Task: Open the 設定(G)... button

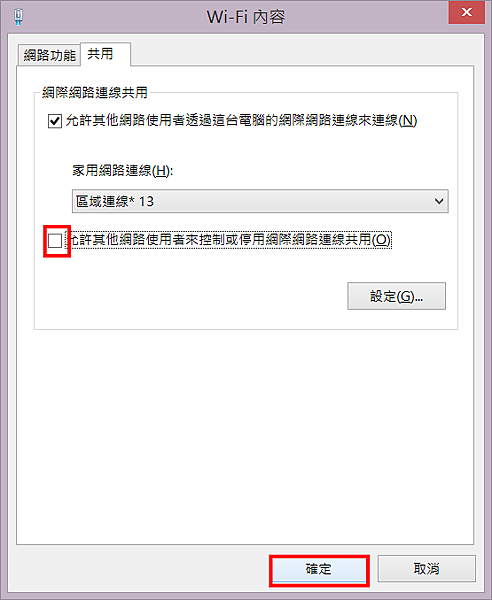Action: click(396, 296)
